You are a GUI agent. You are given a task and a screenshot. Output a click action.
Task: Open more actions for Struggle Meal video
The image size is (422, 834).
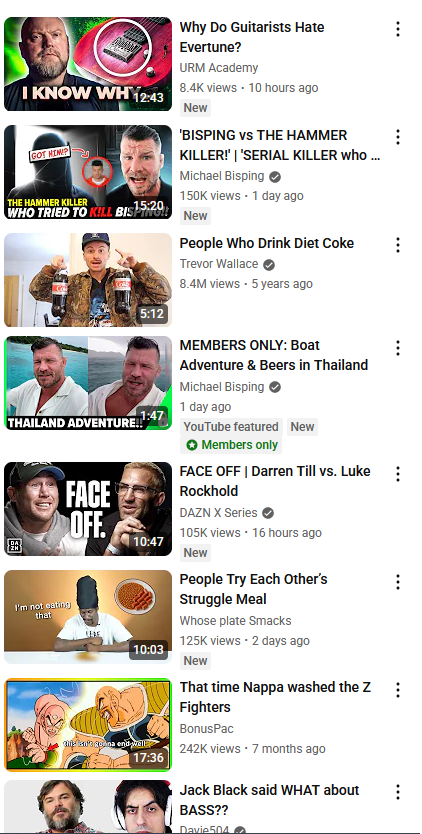coord(398,582)
